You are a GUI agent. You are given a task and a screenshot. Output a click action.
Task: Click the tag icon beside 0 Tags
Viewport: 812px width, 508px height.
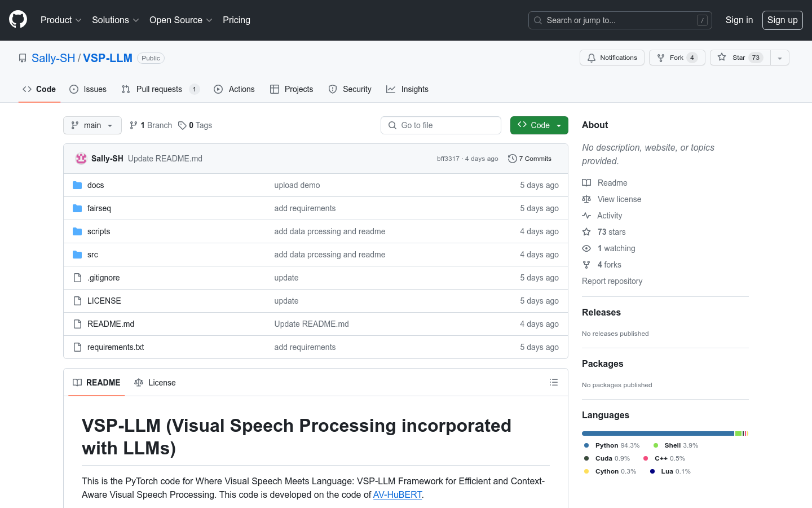click(x=182, y=125)
